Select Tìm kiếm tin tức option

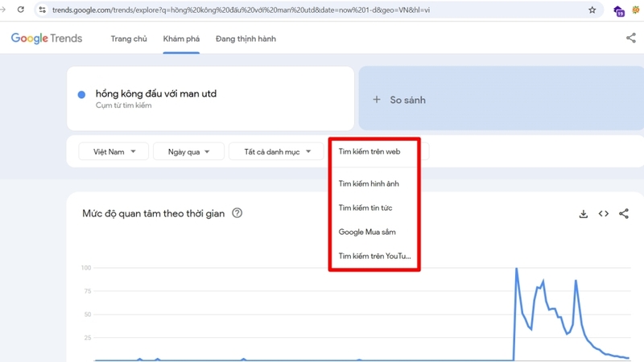coord(365,208)
